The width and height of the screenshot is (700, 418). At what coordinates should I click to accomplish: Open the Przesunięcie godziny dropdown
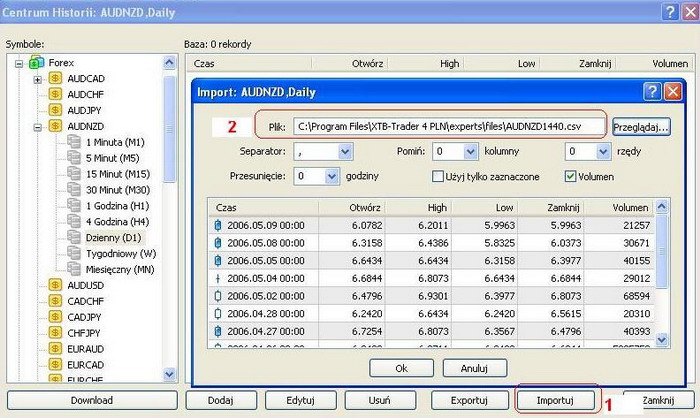(x=332, y=176)
